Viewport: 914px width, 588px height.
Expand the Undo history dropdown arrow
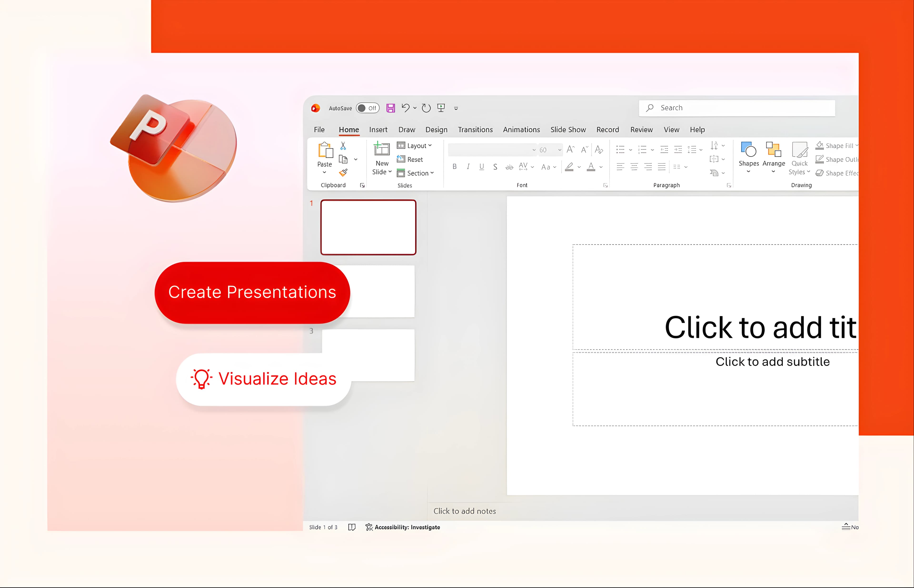[x=415, y=108]
